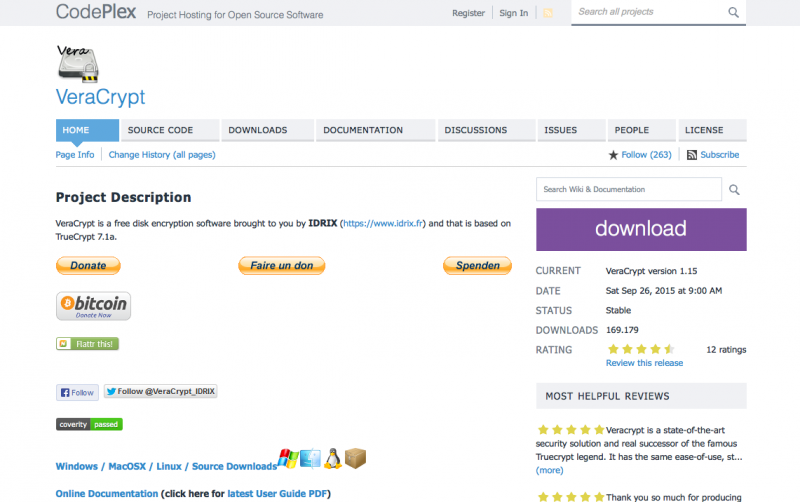Open the Source Code tab

[x=160, y=130]
